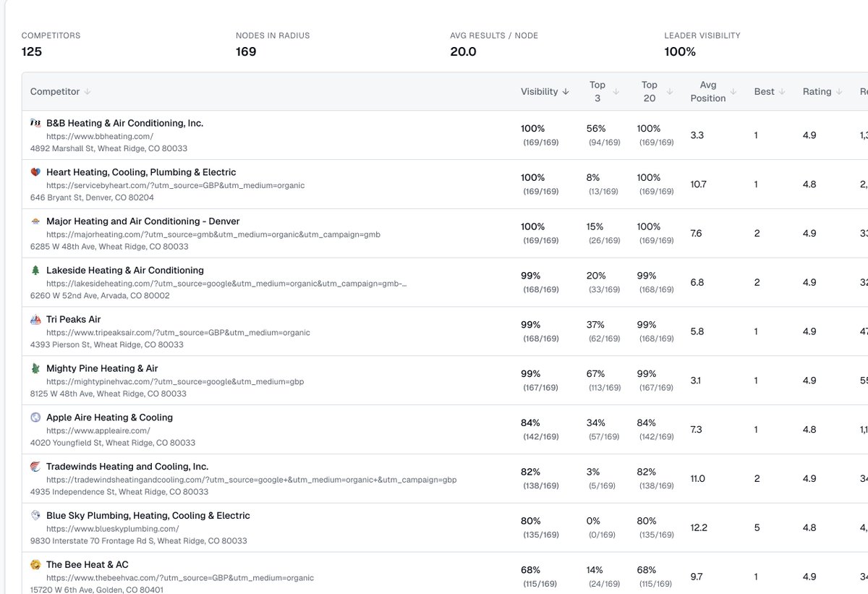868x594 pixels.
Task: Sort by Rating column header
Action: [822, 92]
